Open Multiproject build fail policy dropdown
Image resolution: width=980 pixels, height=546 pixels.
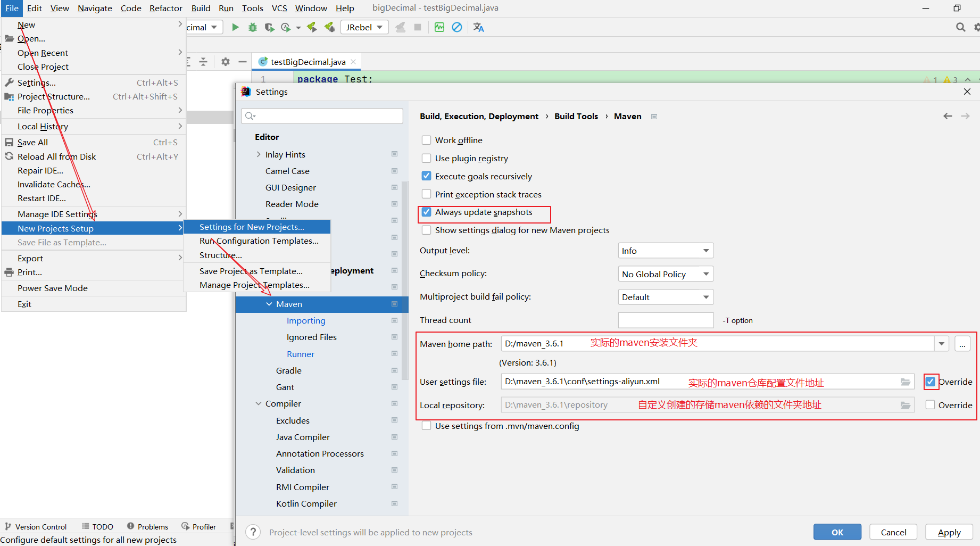pos(666,297)
